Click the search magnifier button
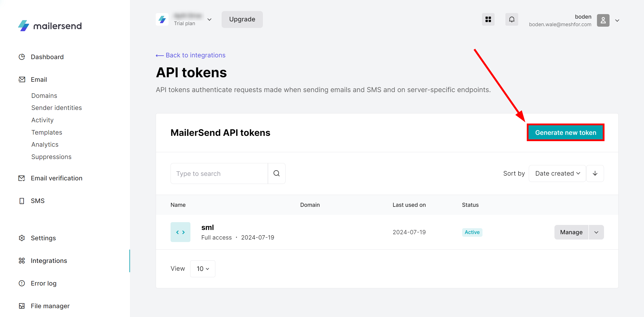Viewport: 644px width, 317px height. pyautogui.click(x=276, y=174)
